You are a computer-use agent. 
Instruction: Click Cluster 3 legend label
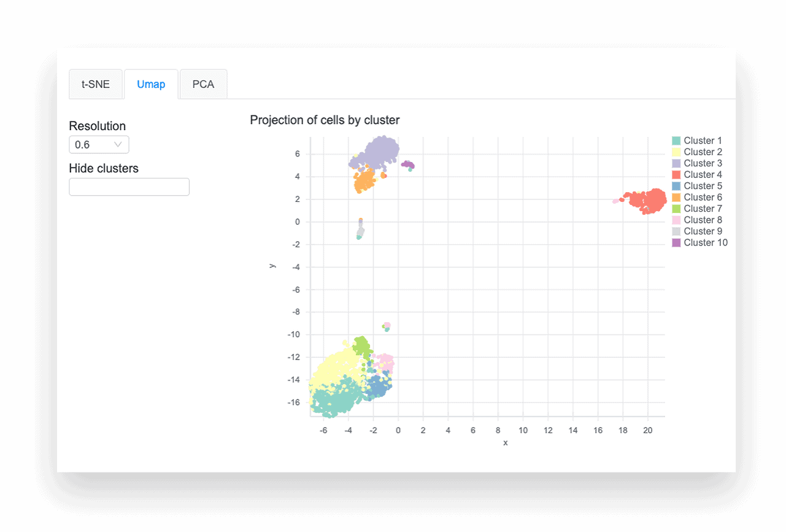(x=703, y=163)
